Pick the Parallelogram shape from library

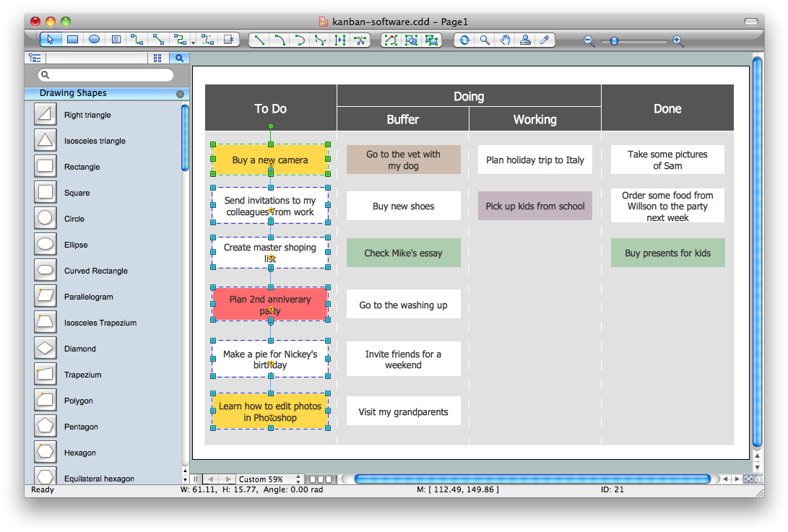coord(46,297)
